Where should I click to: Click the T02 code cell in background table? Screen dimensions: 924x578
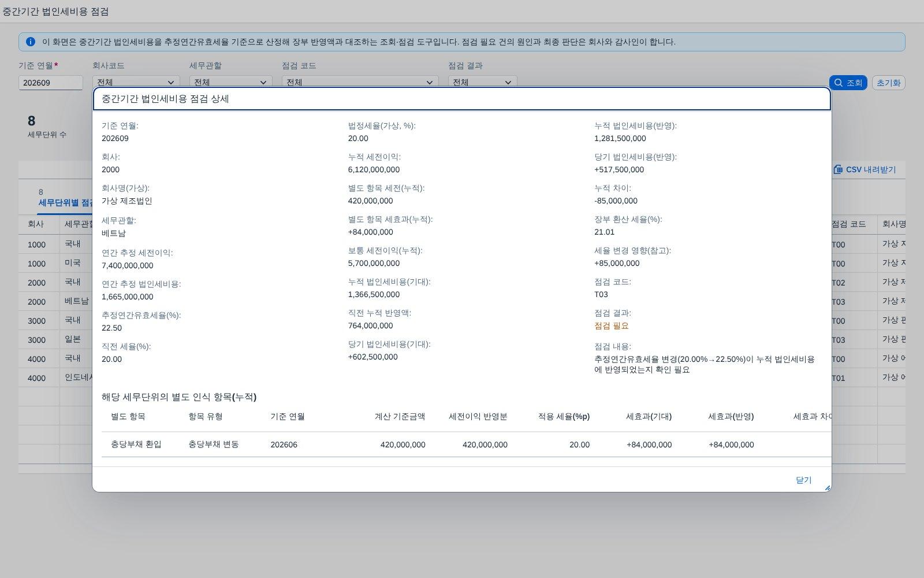tap(838, 283)
